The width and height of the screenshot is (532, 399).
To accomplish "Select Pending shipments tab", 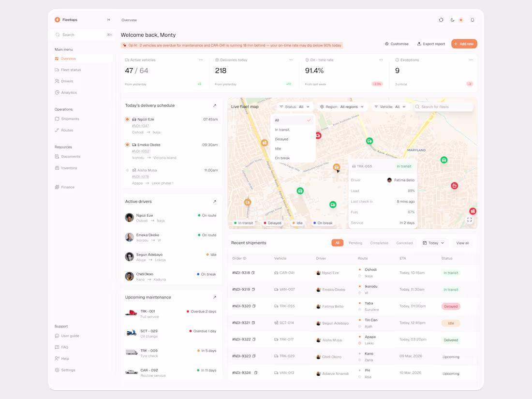I will click(x=355, y=243).
